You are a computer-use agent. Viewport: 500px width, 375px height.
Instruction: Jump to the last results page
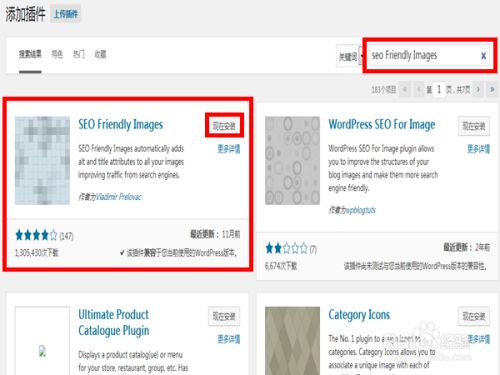(x=492, y=89)
